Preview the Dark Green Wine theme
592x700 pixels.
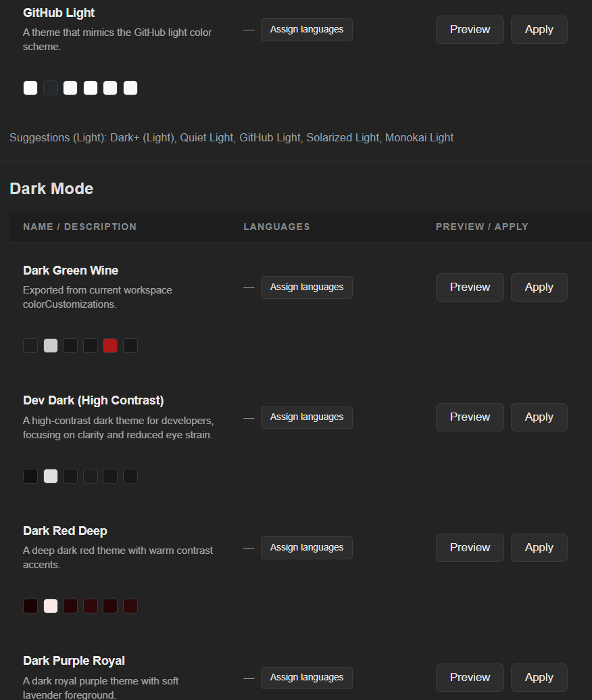click(469, 287)
